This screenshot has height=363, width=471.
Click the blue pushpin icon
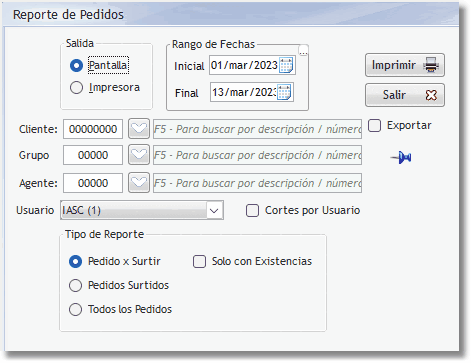point(401,157)
